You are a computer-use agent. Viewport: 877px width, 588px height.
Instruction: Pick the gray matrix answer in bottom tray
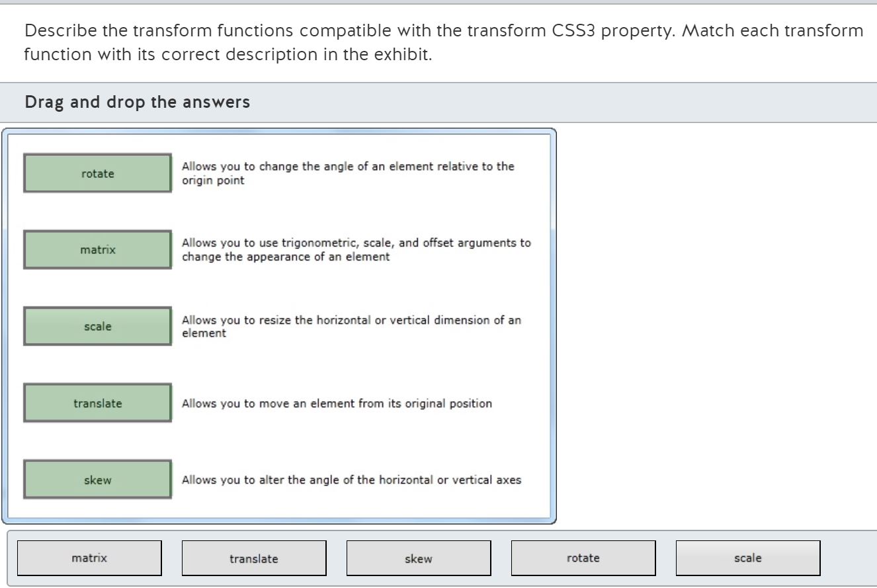pos(89,558)
